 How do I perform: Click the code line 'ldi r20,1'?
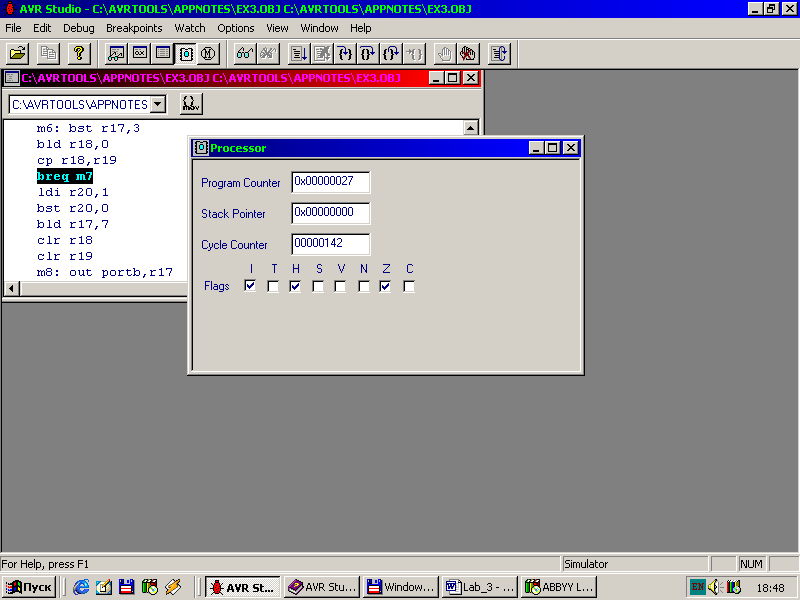tap(73, 192)
